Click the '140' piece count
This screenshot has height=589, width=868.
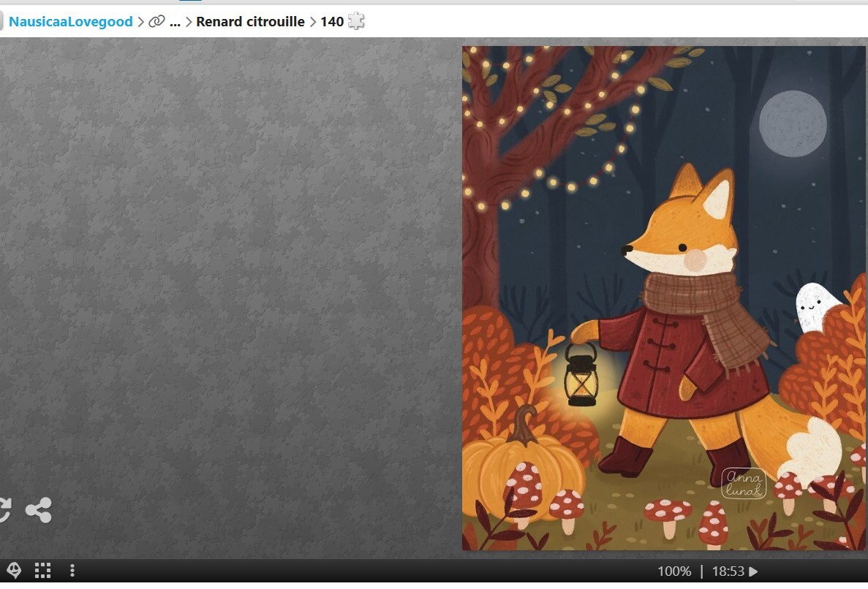pos(332,22)
